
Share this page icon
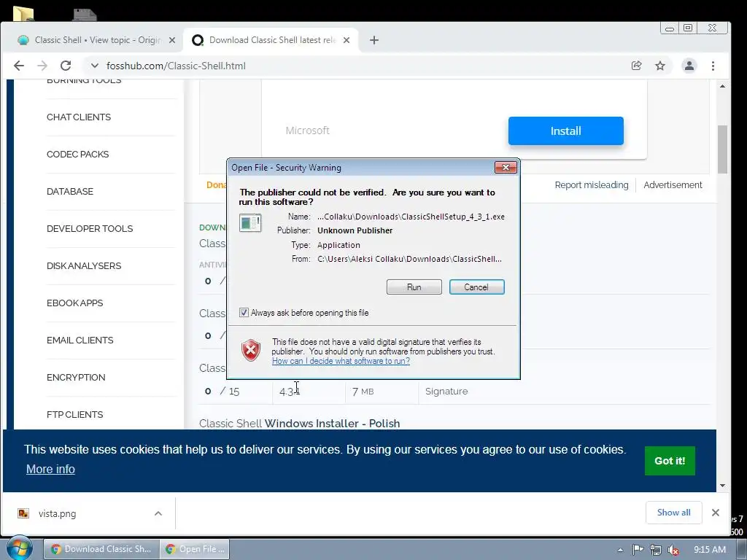point(636,66)
